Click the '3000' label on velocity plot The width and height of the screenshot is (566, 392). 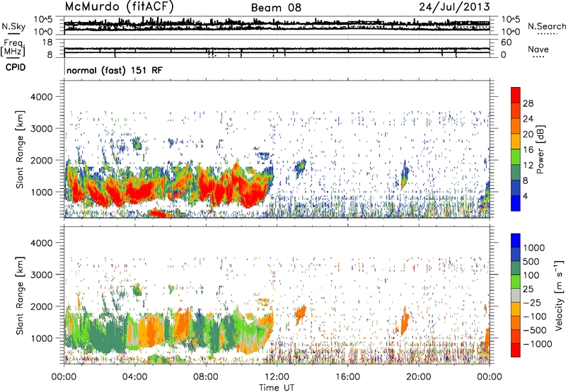click(41, 275)
